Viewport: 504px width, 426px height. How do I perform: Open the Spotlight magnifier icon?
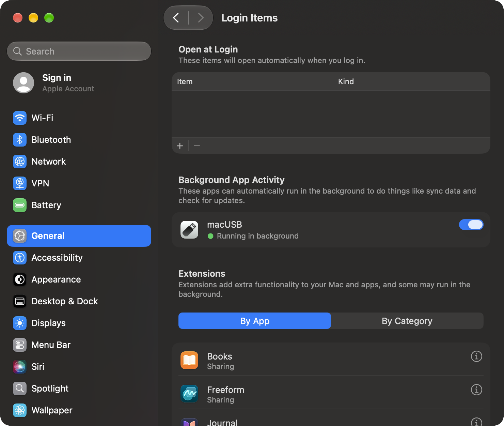pos(20,389)
